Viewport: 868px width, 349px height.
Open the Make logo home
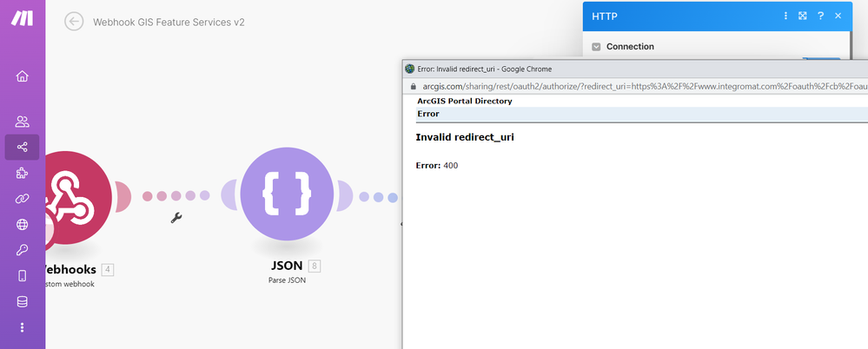click(22, 17)
